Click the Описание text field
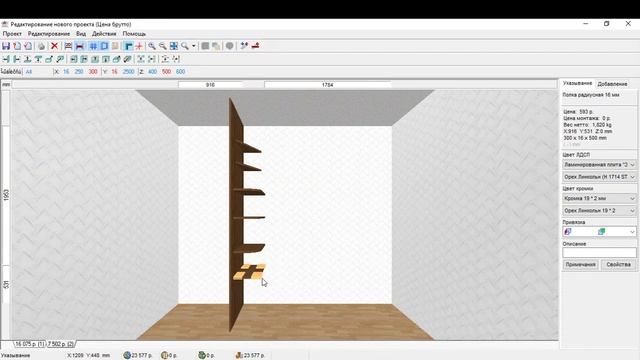This screenshot has width=640, height=360. [x=599, y=253]
